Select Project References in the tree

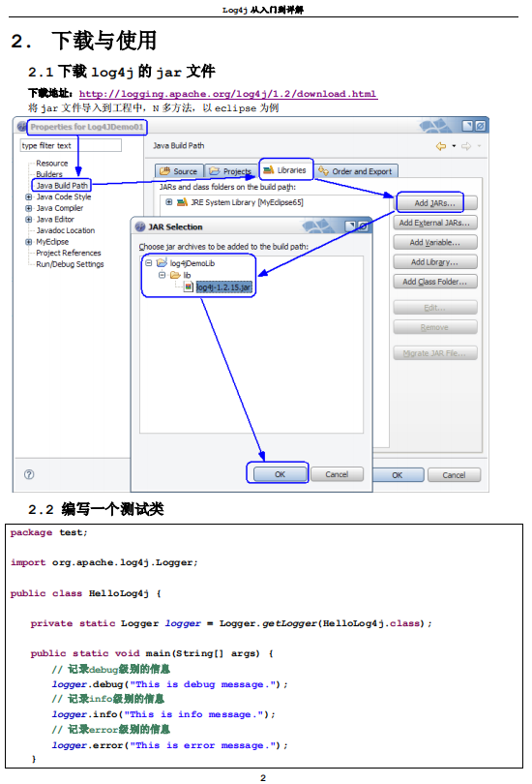[x=69, y=253]
